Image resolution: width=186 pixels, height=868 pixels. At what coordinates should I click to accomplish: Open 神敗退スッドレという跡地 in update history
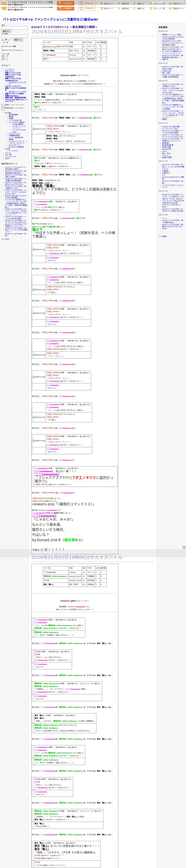click(172, 35)
